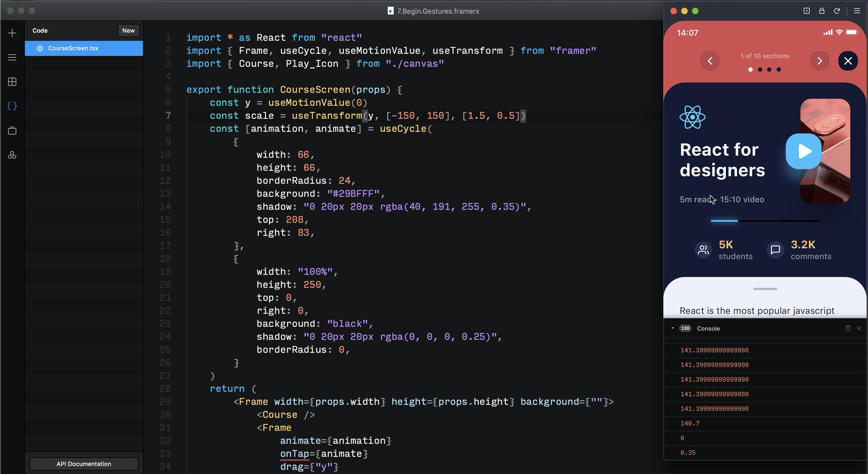Tap the blue play button
Screen dimensions: 868x474
click(x=803, y=151)
